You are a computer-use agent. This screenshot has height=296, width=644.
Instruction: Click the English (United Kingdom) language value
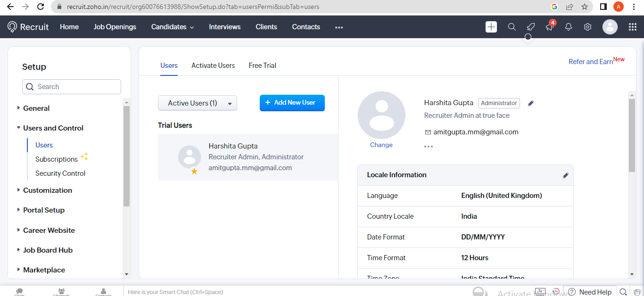point(502,196)
